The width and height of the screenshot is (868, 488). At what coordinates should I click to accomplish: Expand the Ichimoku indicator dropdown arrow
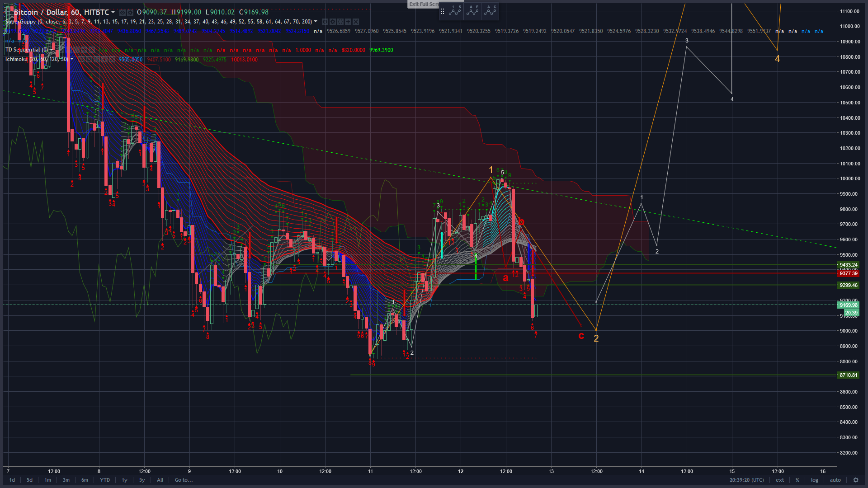(x=72, y=59)
